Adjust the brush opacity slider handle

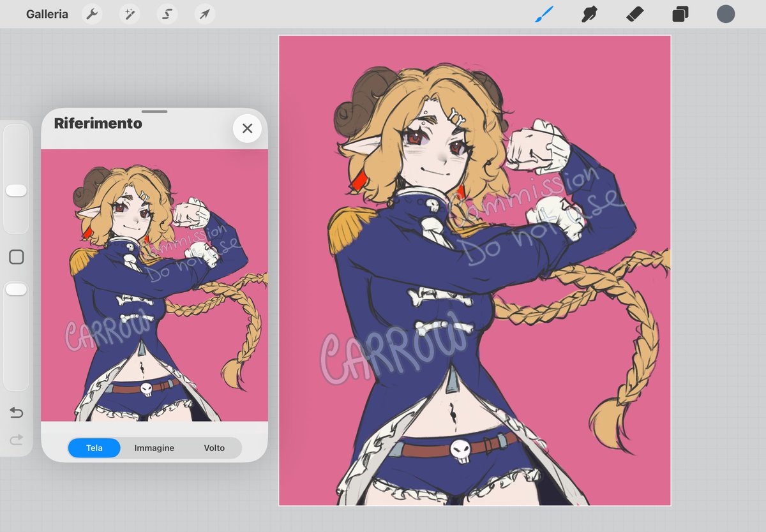coord(16,290)
